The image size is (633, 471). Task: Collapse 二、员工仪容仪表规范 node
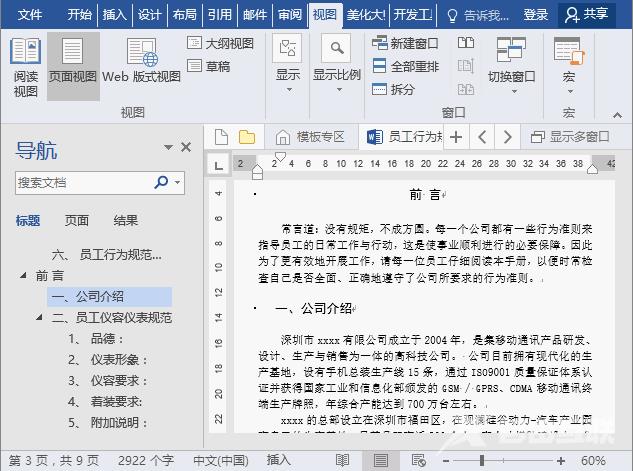[x=39, y=317]
